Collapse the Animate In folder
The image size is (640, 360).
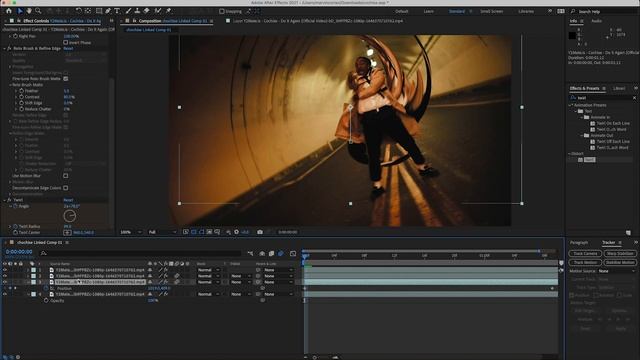point(582,118)
